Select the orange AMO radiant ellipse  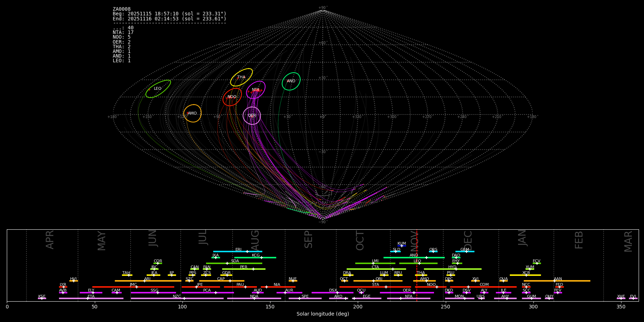pos(192,113)
